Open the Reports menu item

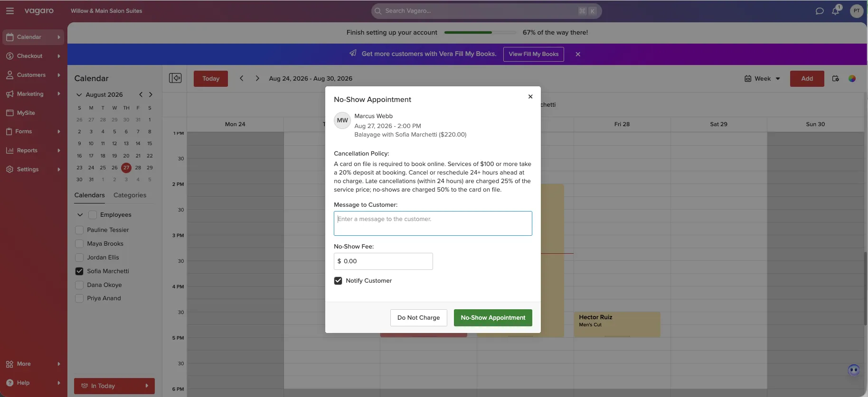(x=33, y=150)
